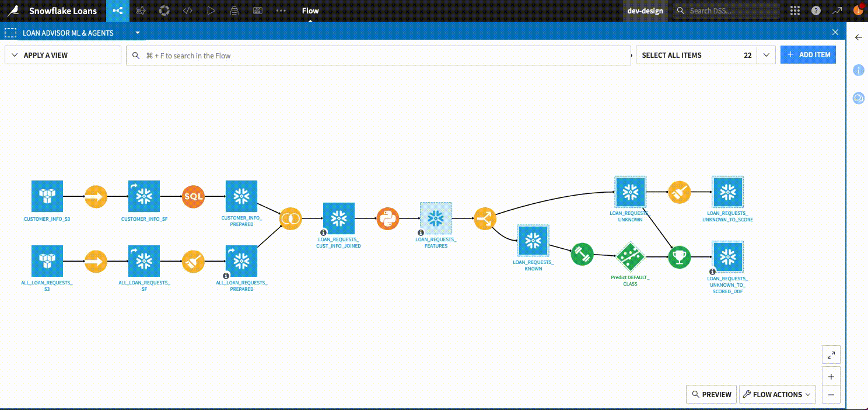Screen dimensions: 868x410
Task: Select ALL_LOAN_REQUESTS_PREPARED dataset node
Action: click(x=242, y=261)
